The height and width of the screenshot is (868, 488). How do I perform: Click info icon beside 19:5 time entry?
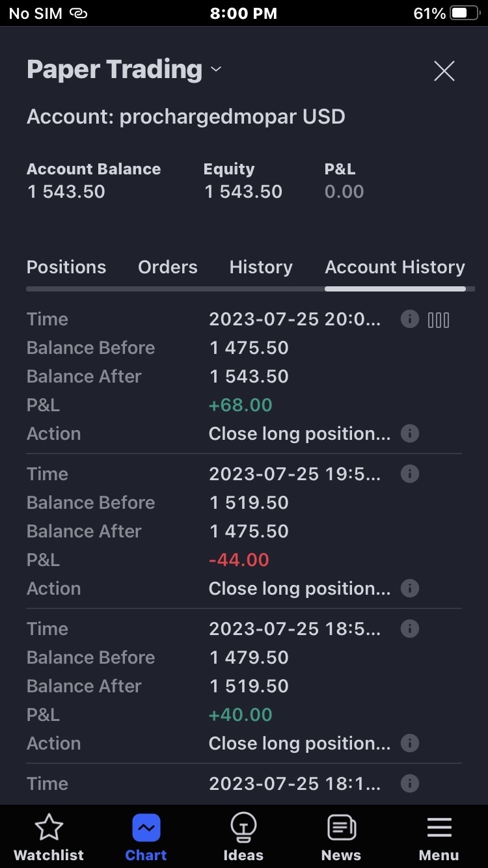point(409,474)
